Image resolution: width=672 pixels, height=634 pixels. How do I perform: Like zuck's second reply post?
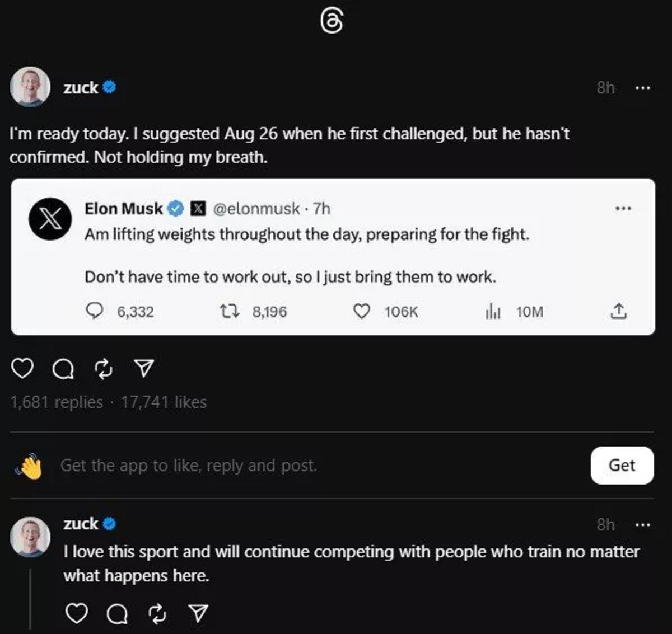pyautogui.click(x=77, y=614)
